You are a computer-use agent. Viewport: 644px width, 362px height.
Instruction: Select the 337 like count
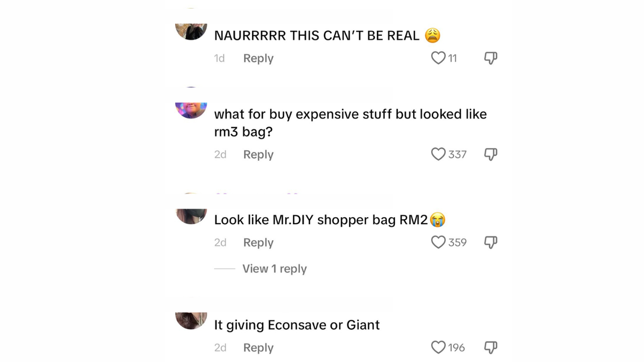pyautogui.click(x=457, y=154)
